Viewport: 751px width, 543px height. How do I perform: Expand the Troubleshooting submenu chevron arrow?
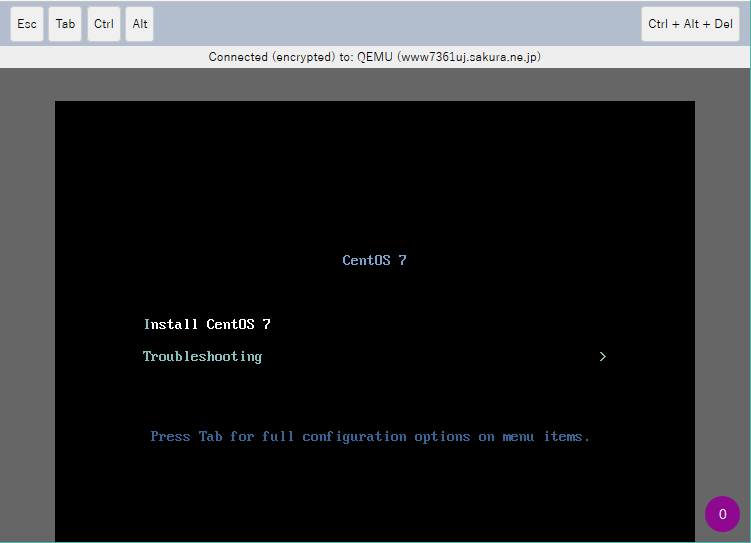(602, 356)
